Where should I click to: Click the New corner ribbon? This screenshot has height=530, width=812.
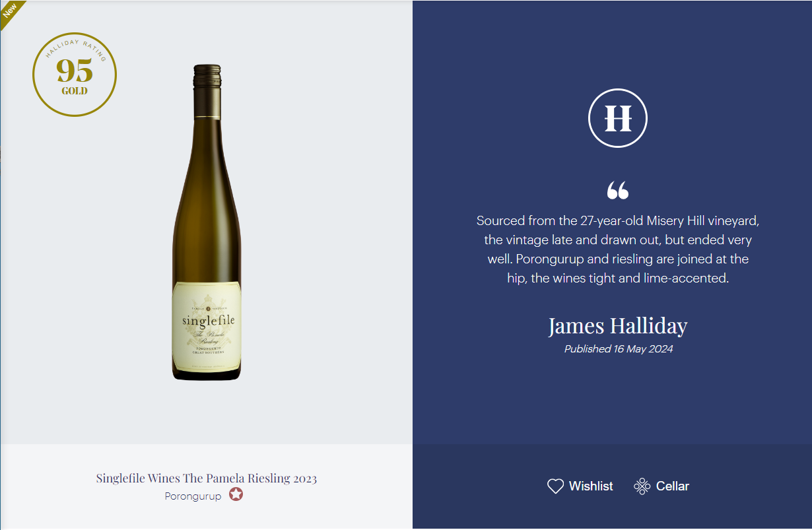[x=11, y=11]
